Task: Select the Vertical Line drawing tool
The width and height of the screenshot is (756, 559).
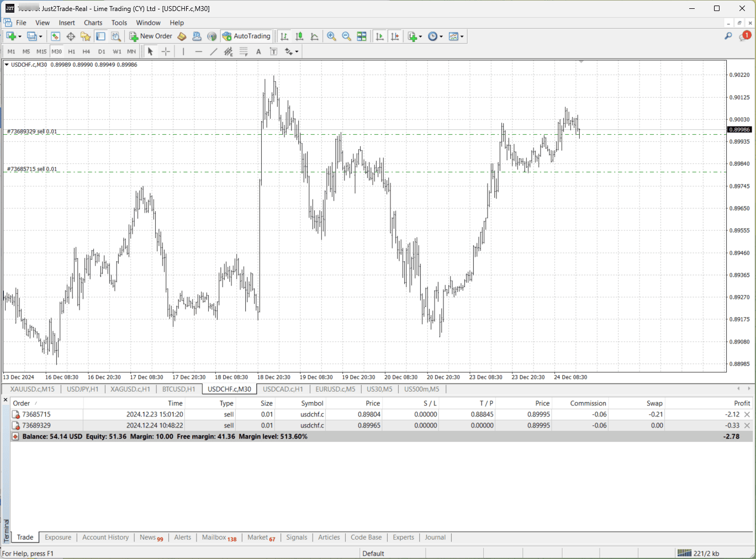Action: pyautogui.click(x=183, y=51)
